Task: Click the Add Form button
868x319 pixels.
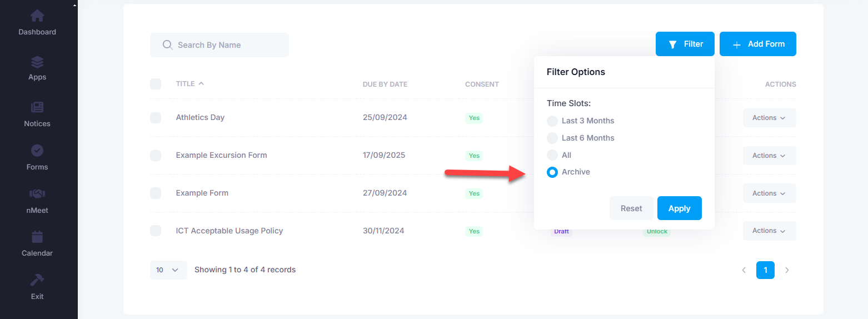Action: click(x=757, y=44)
